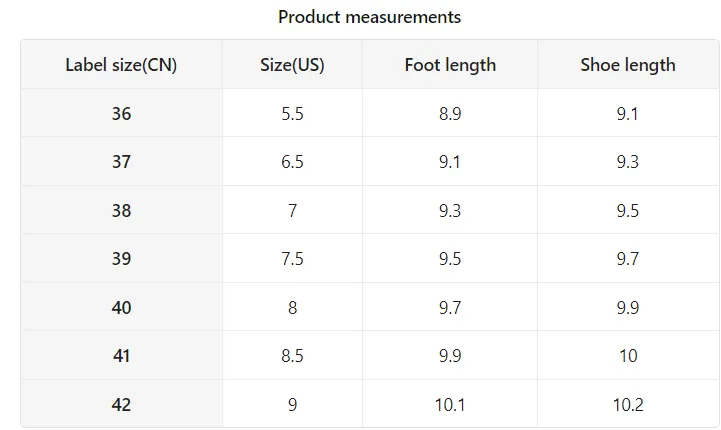Image resolution: width=721 pixels, height=430 pixels.
Task: Click US size 6.5 cell
Action: coord(292,161)
